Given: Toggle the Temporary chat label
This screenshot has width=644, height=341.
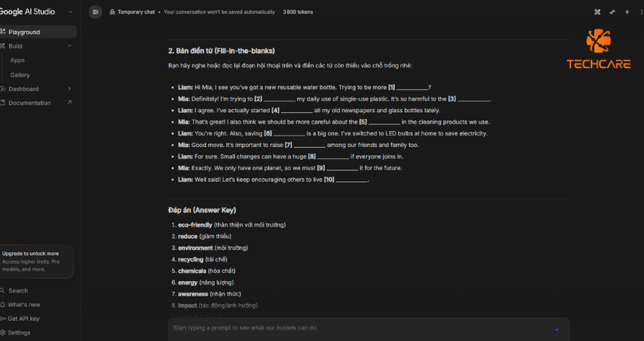Looking at the screenshot, I should [136, 12].
